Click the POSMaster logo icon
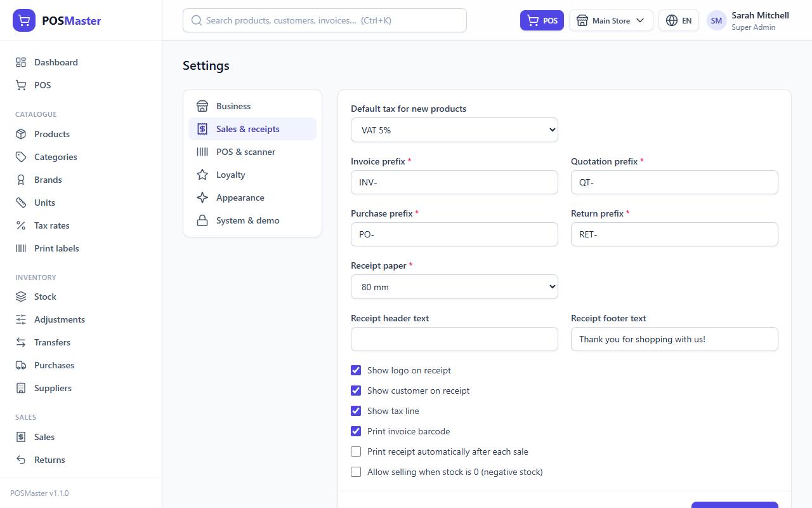812x508 pixels. tap(24, 20)
